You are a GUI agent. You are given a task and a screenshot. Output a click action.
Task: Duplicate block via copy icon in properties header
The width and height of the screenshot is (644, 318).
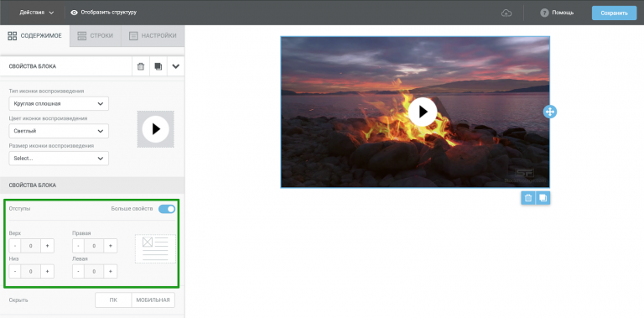click(x=158, y=66)
